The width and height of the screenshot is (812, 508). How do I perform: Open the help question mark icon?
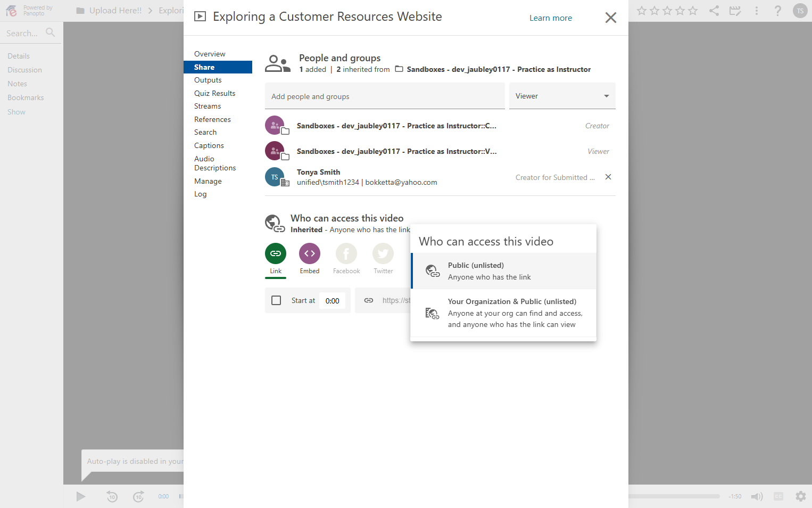click(778, 11)
